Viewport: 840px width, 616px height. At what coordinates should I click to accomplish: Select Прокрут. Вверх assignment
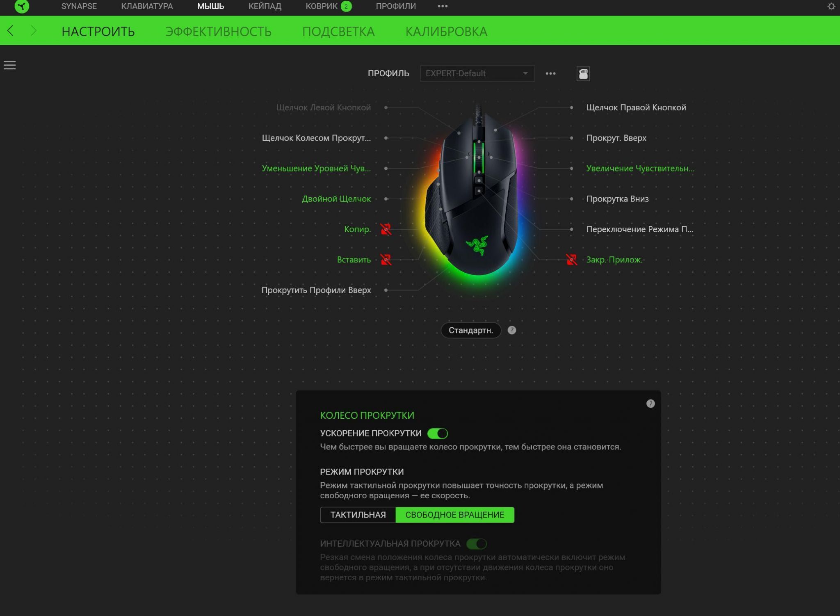pos(616,138)
